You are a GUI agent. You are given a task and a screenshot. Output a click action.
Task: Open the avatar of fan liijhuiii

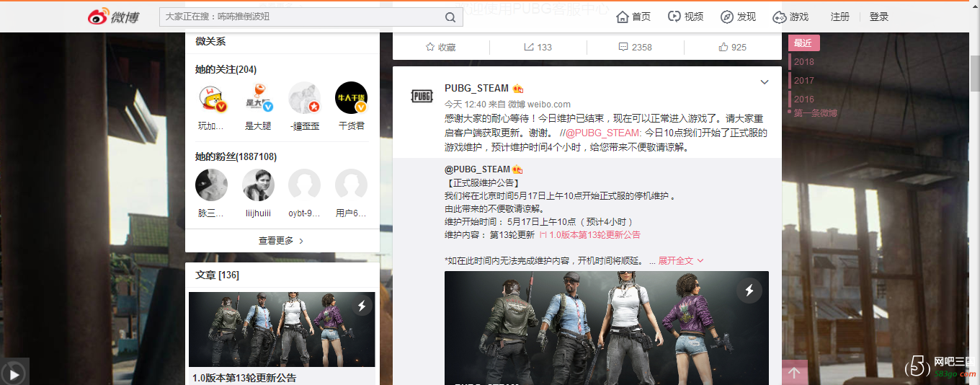(258, 185)
